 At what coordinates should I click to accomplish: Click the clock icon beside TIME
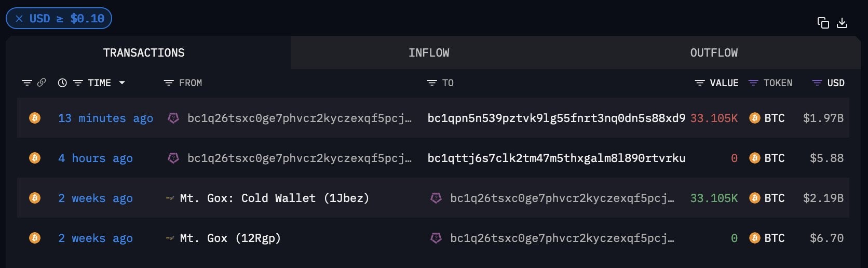coord(62,83)
